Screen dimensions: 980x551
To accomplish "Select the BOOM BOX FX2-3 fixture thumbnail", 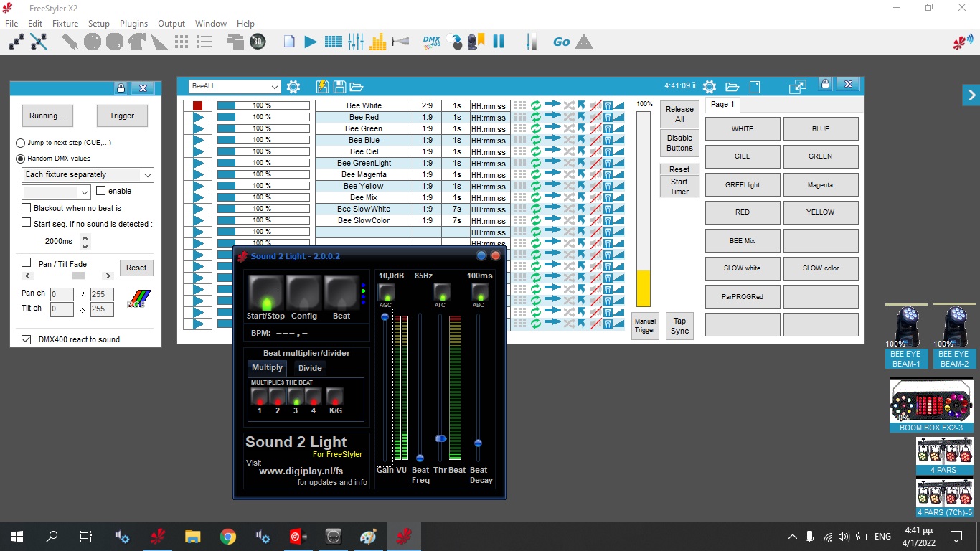I will pyautogui.click(x=931, y=406).
